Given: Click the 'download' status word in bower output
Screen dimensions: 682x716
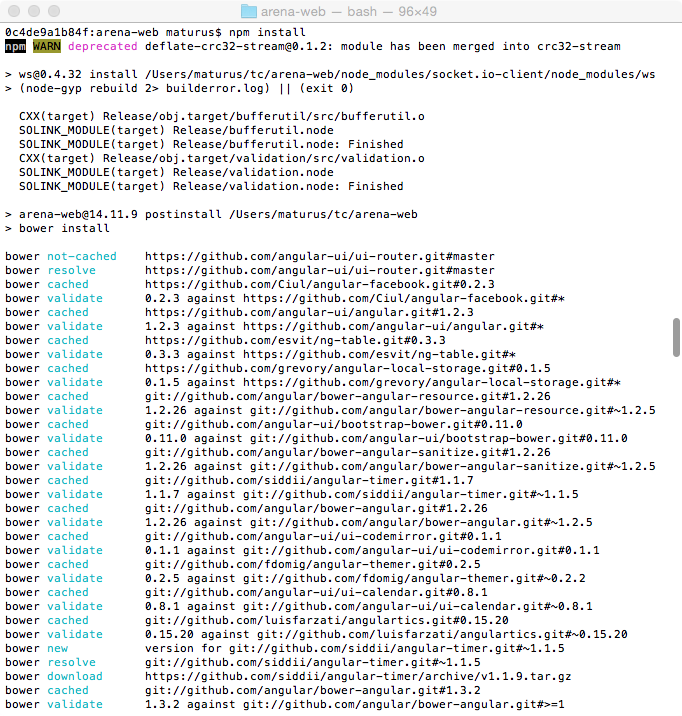Looking at the screenshot, I should pyautogui.click(x=74, y=676).
